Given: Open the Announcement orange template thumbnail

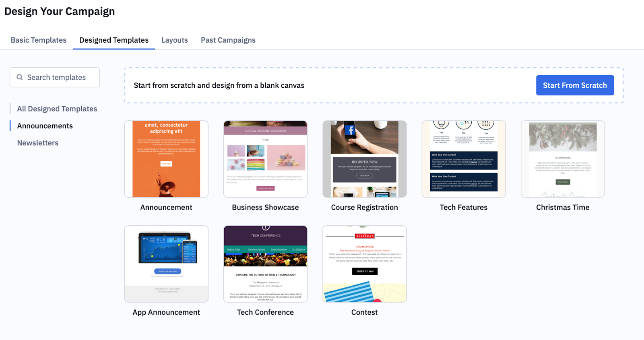Looking at the screenshot, I should (x=166, y=159).
